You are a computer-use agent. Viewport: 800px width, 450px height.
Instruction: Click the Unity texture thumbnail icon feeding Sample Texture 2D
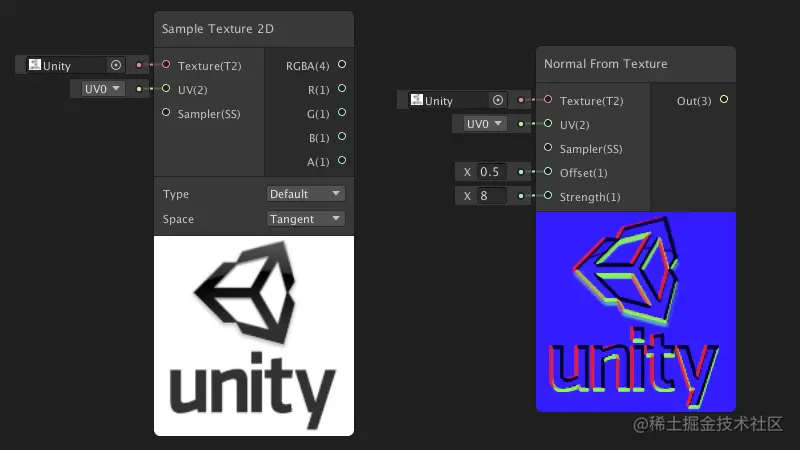(35, 65)
